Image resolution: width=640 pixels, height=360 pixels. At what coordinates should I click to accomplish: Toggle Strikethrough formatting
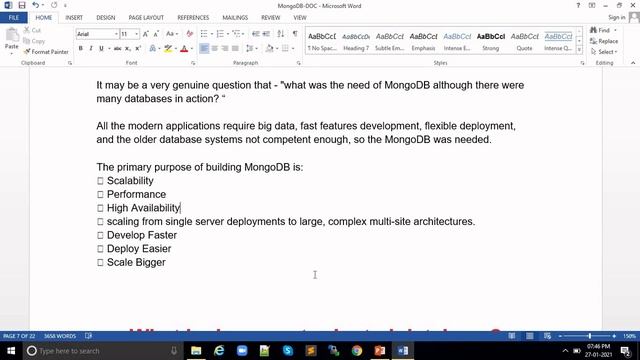click(117, 49)
